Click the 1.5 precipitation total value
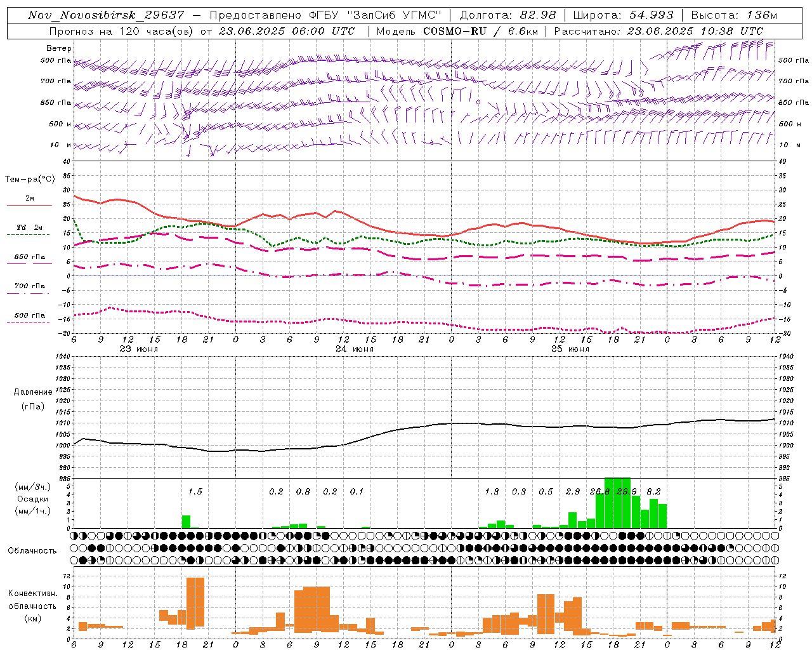812x650 pixels. point(195,491)
